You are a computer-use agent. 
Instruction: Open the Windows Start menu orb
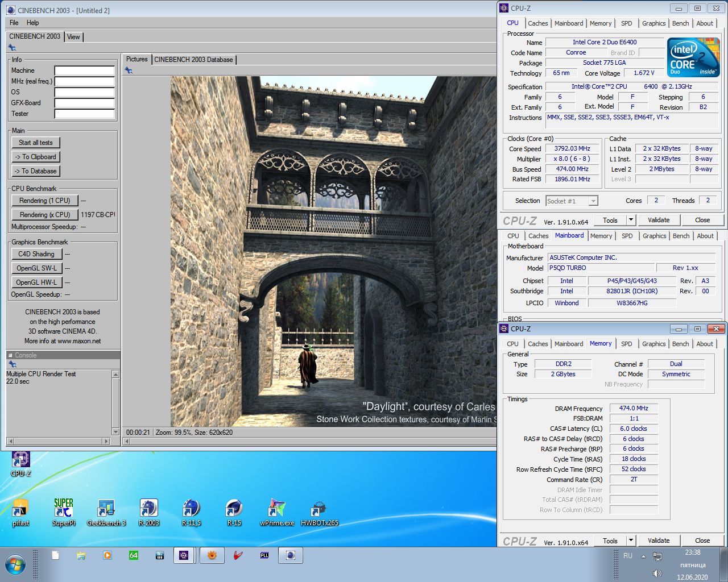(x=15, y=565)
